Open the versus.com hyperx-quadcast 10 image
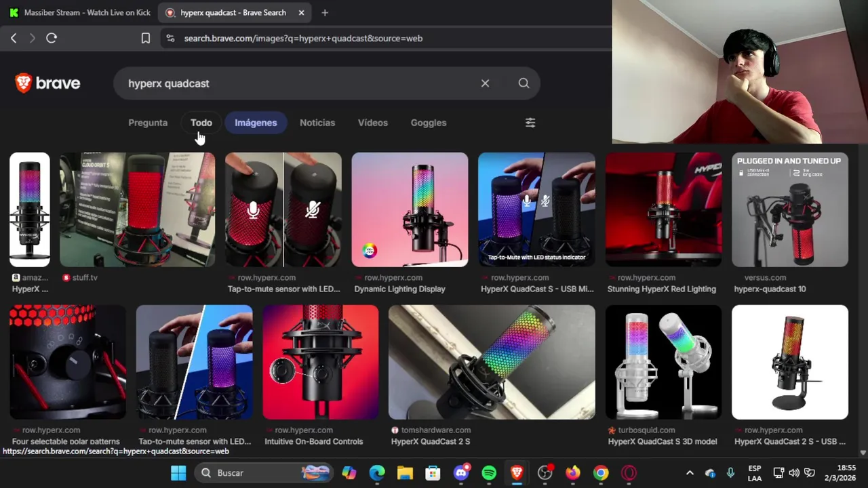This screenshot has width=868, height=488. click(790, 209)
